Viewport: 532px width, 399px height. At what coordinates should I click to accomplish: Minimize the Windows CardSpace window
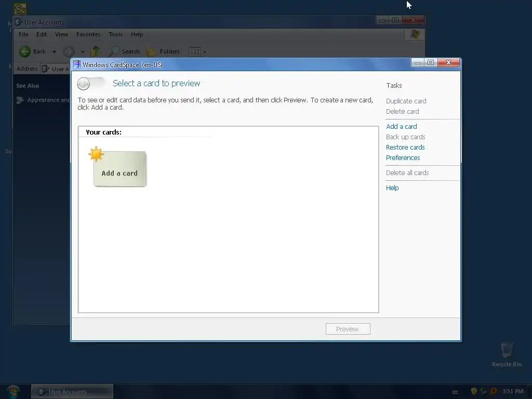[x=418, y=63]
